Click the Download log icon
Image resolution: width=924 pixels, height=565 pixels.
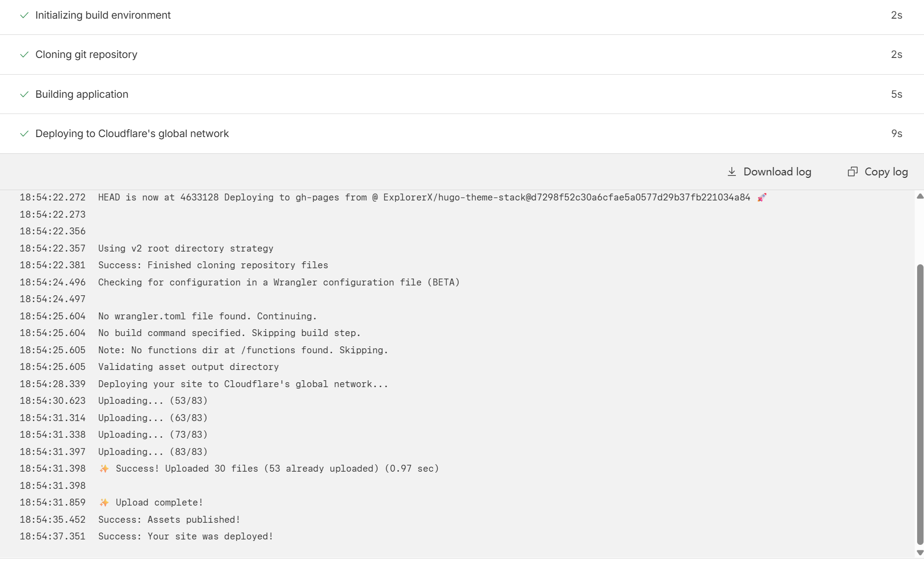(731, 171)
